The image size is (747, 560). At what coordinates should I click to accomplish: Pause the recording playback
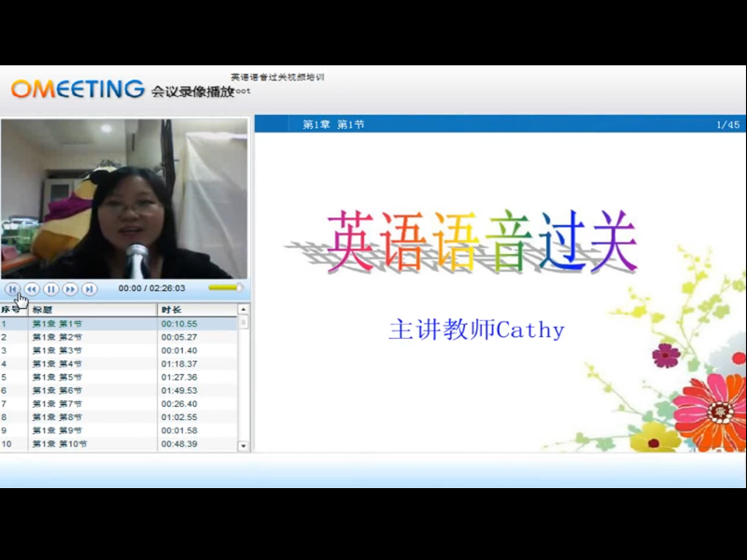pos(51,289)
